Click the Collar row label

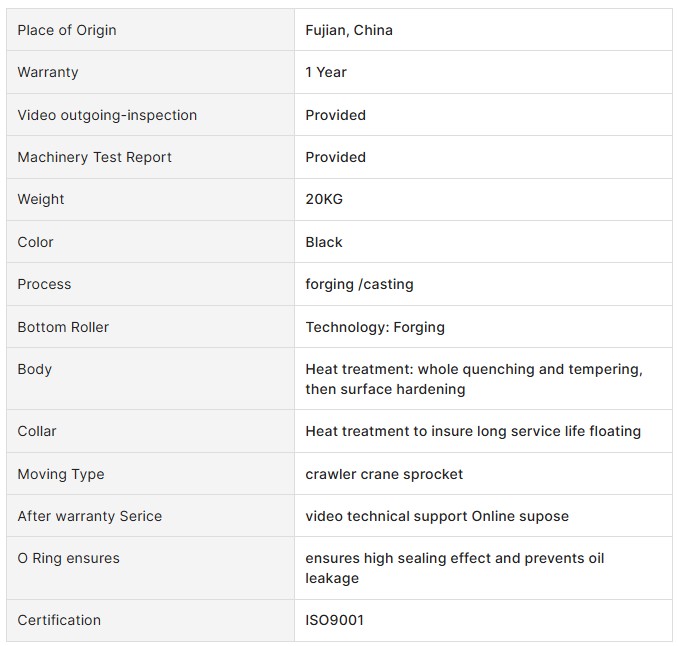tap(37, 431)
